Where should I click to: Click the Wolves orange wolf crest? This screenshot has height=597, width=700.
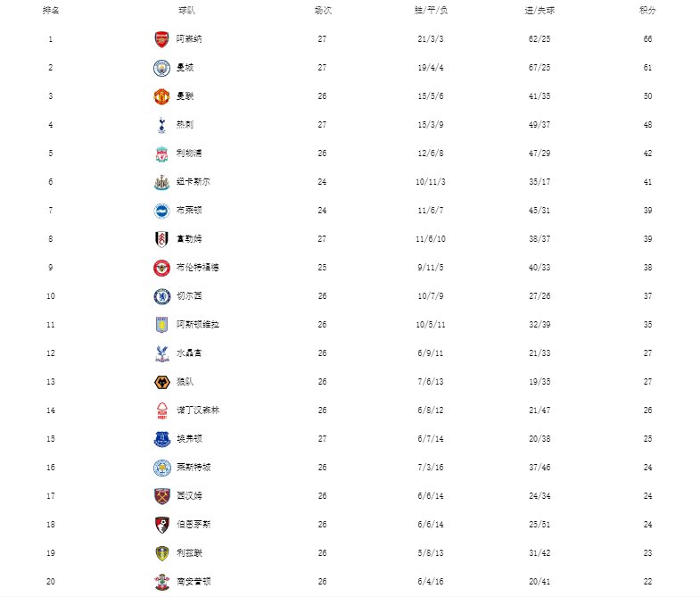[x=161, y=383]
